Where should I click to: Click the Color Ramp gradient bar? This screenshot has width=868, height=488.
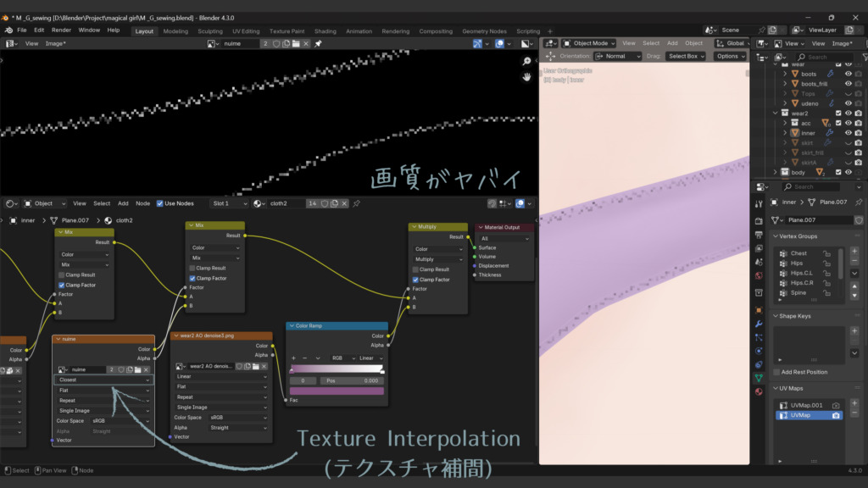pyautogui.click(x=337, y=369)
